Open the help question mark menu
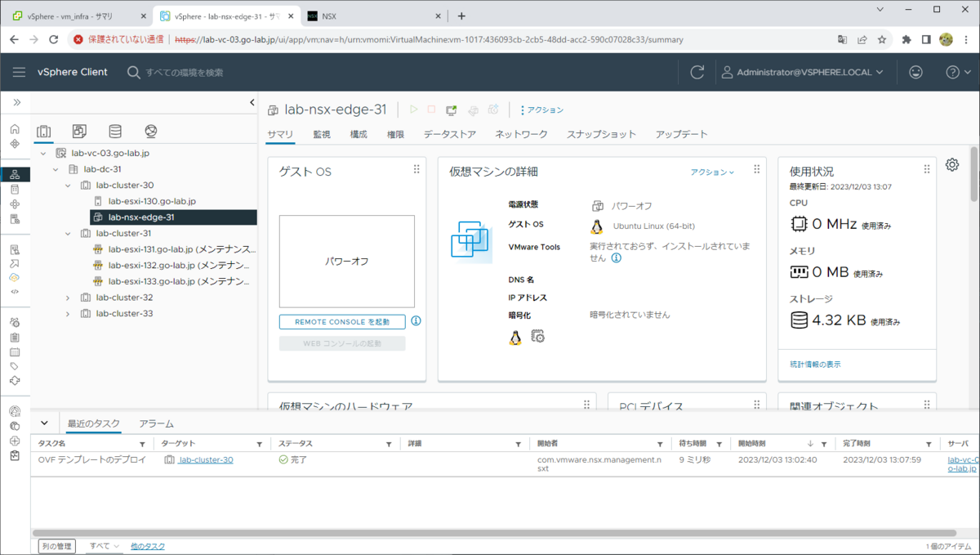 956,72
